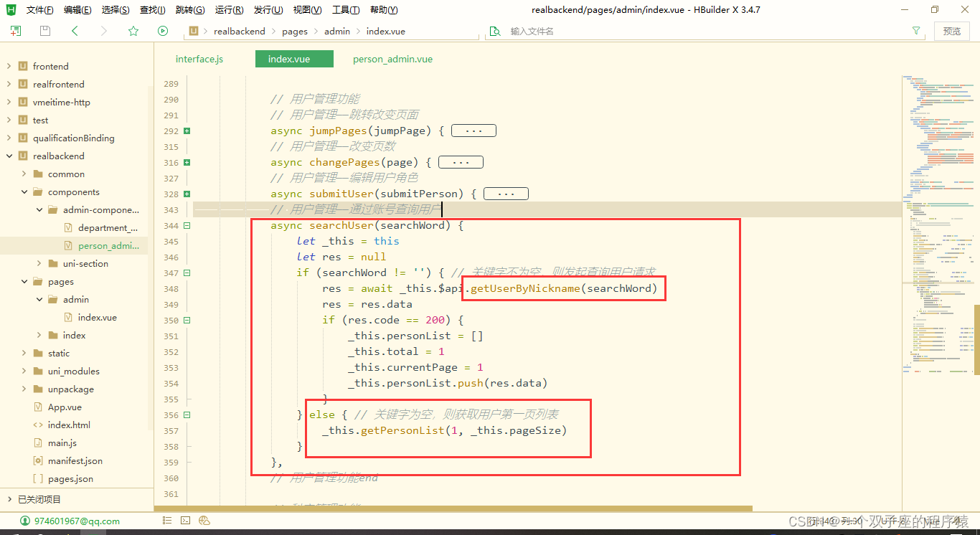Expand the frontend project tree
Screen dimensions: 980x535
(x=9, y=66)
